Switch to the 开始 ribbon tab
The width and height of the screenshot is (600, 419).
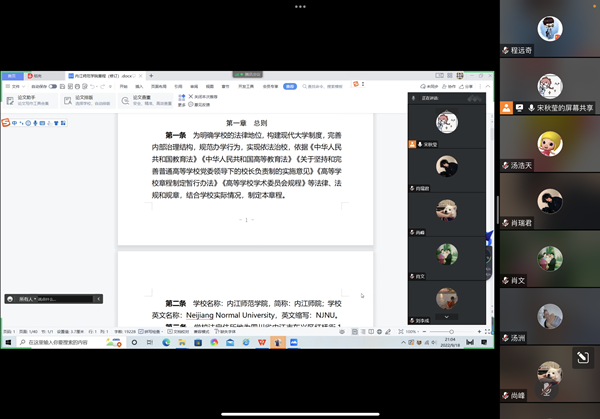(122, 87)
